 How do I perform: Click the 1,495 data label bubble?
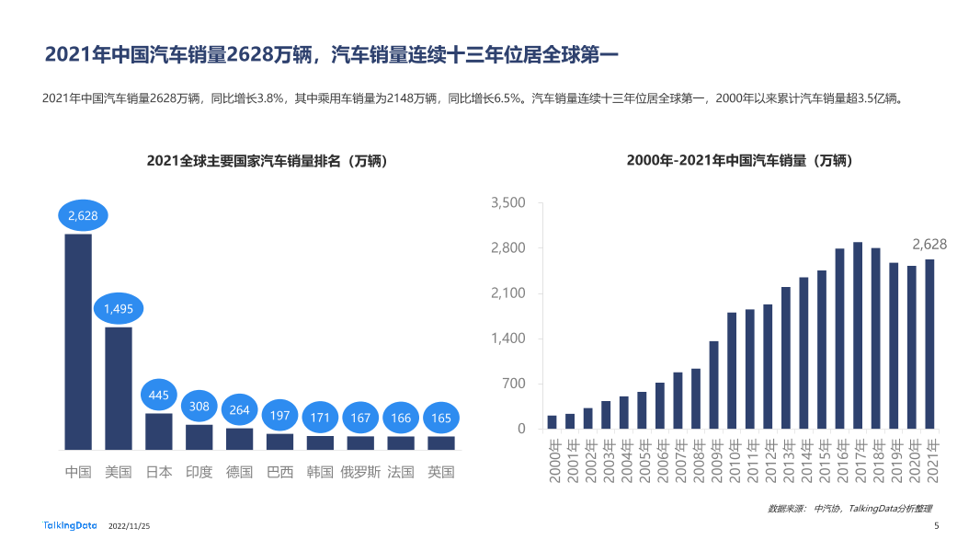tap(118, 309)
